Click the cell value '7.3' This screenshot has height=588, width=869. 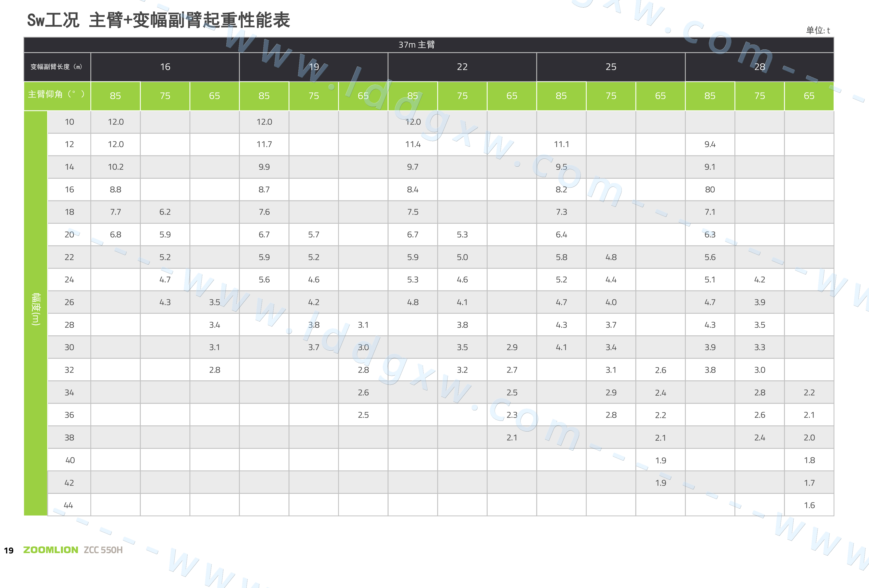561,212
